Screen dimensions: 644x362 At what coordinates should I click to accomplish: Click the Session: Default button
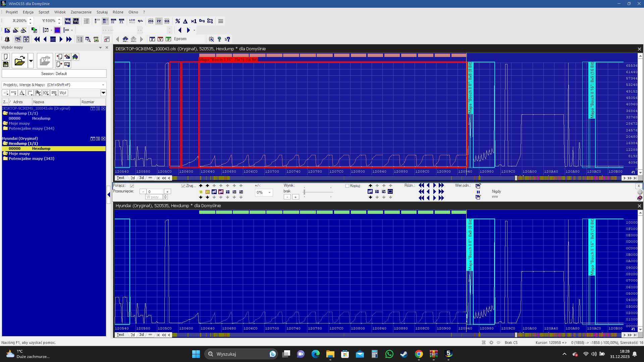[54, 74]
